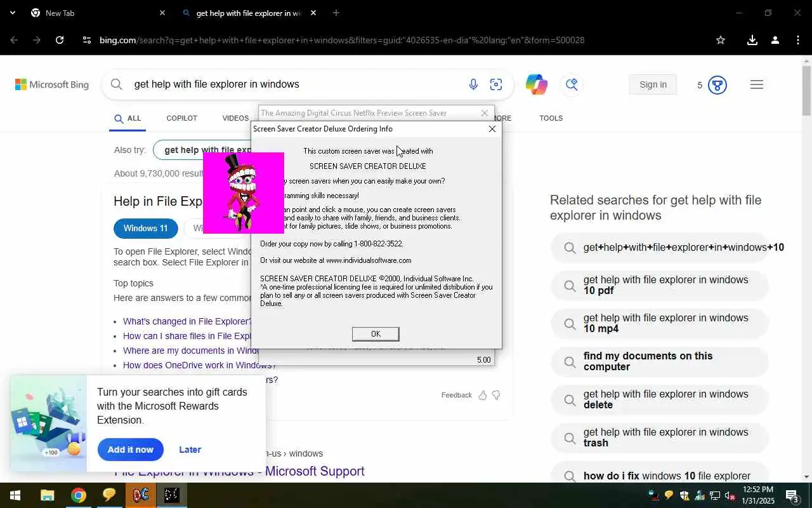The width and height of the screenshot is (812, 508).
Task: Open the TOOLS menu item
Action: (x=551, y=118)
